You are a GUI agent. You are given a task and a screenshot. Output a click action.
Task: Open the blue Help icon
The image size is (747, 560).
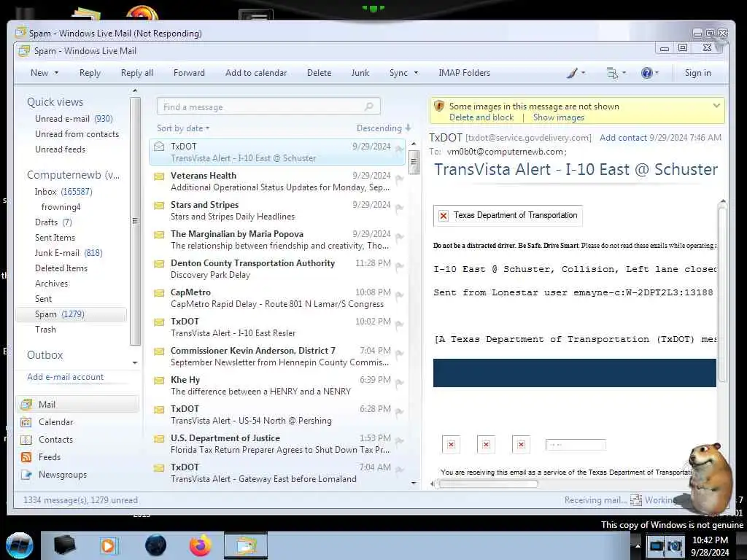[646, 73]
